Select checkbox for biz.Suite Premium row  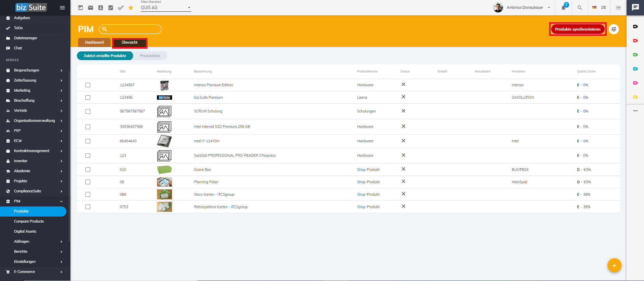point(88,97)
